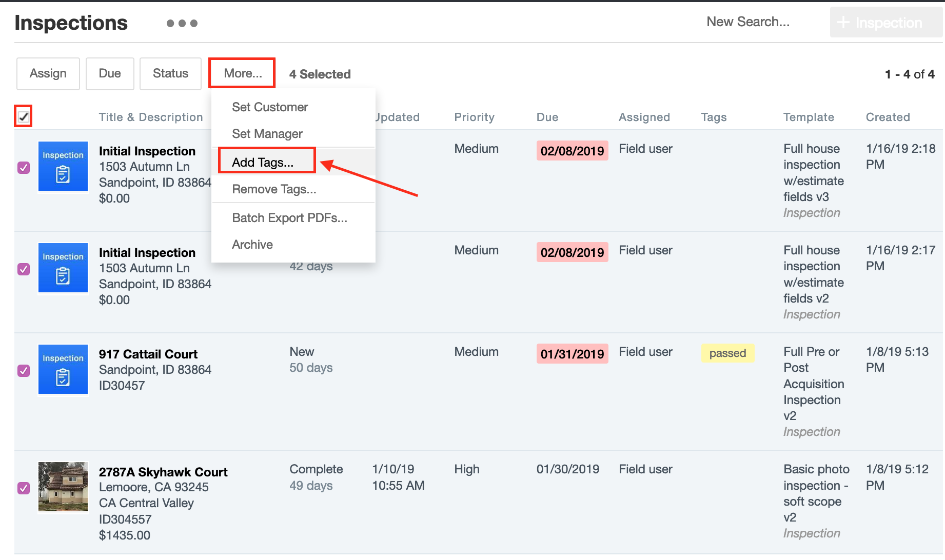Image resolution: width=945 pixels, height=560 pixels.
Task: Click the three-dots options icon beside Inspections
Action: pyautogui.click(x=182, y=23)
